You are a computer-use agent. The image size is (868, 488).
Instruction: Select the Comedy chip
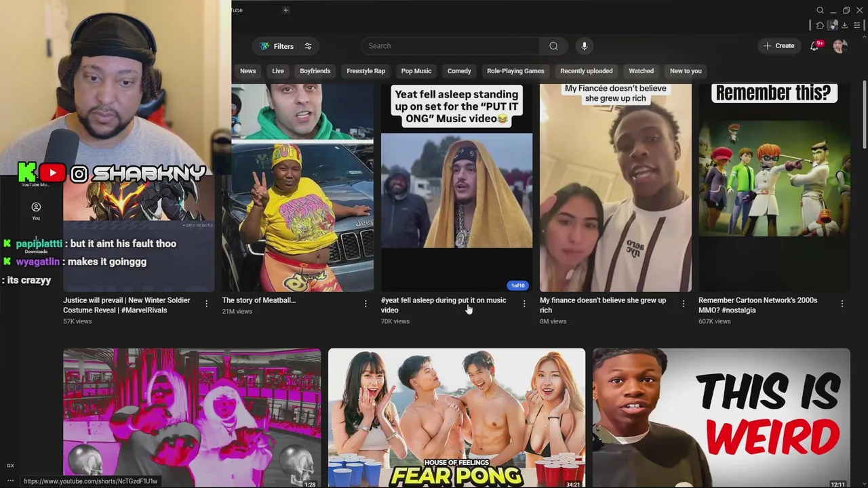pos(459,71)
